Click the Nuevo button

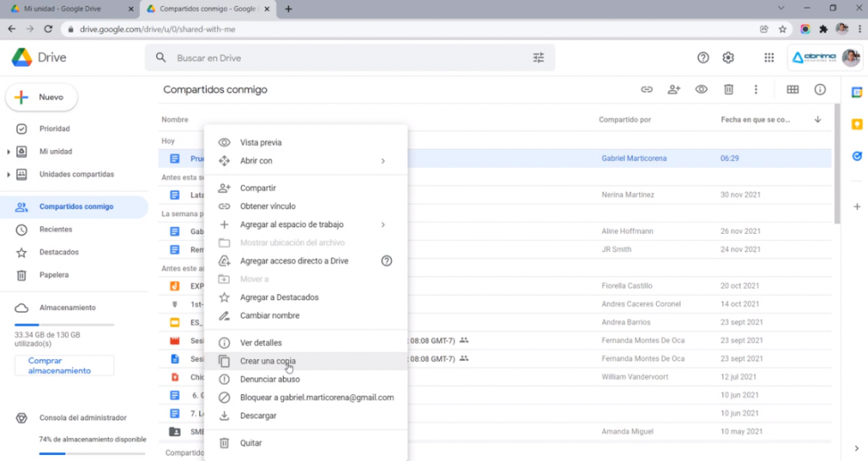tap(42, 97)
